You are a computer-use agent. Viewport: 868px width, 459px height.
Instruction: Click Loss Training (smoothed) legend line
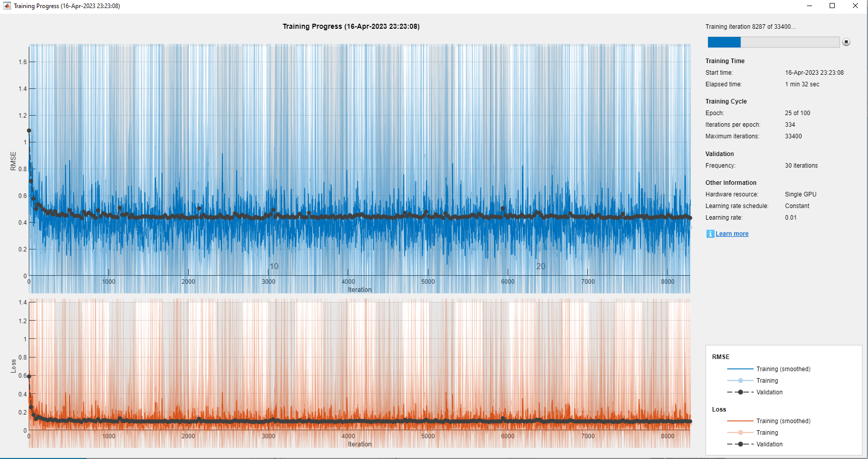[x=740, y=421]
